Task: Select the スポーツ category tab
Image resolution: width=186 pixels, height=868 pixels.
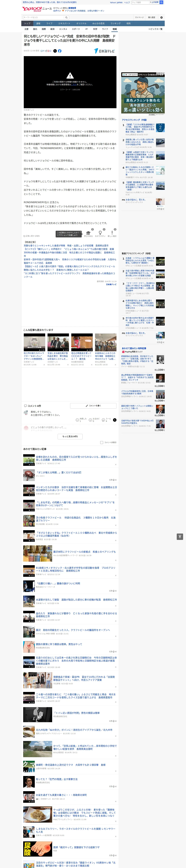Action: (x=76, y=29)
